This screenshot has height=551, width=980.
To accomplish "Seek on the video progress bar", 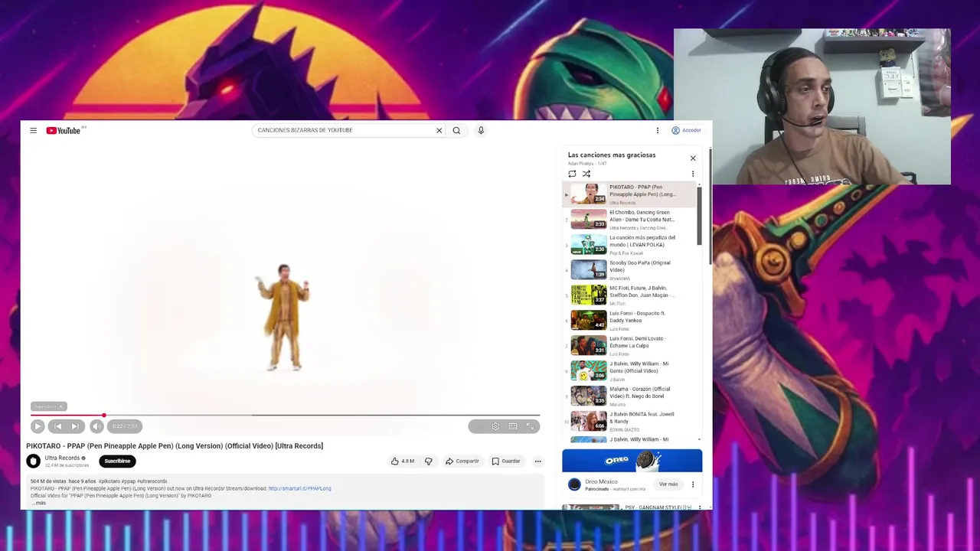I will [x=285, y=416].
